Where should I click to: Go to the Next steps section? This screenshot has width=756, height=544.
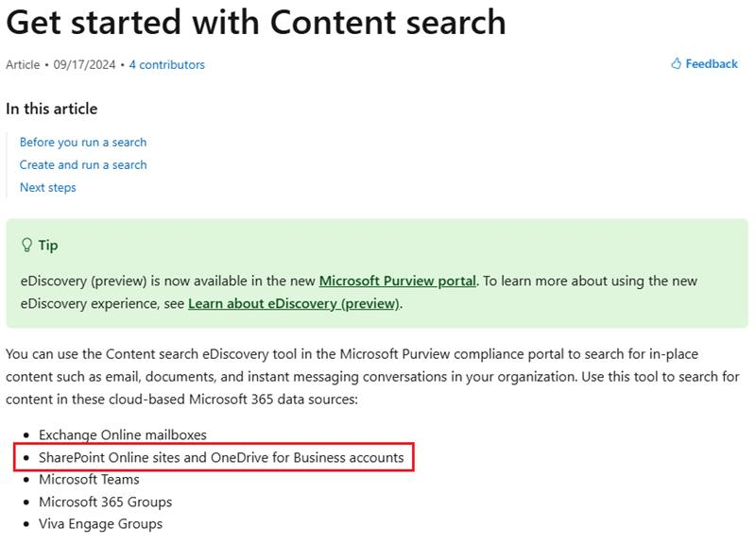pos(50,187)
